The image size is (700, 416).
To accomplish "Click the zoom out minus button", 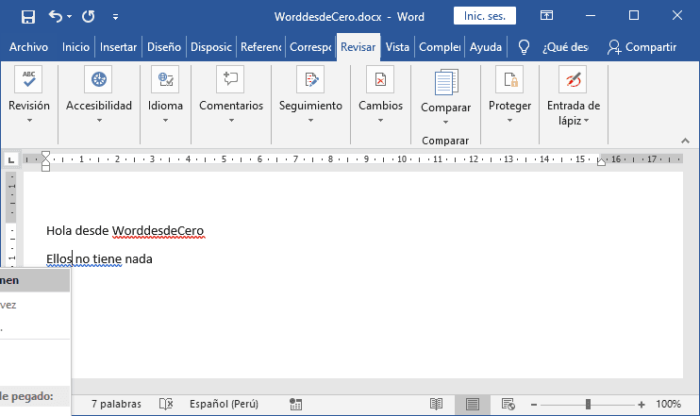I will click(x=533, y=405).
